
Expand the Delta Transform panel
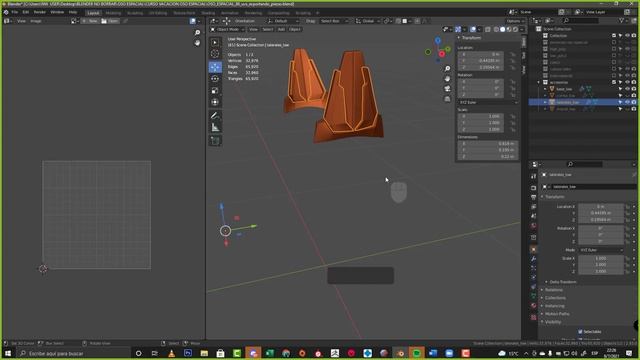coord(562,282)
